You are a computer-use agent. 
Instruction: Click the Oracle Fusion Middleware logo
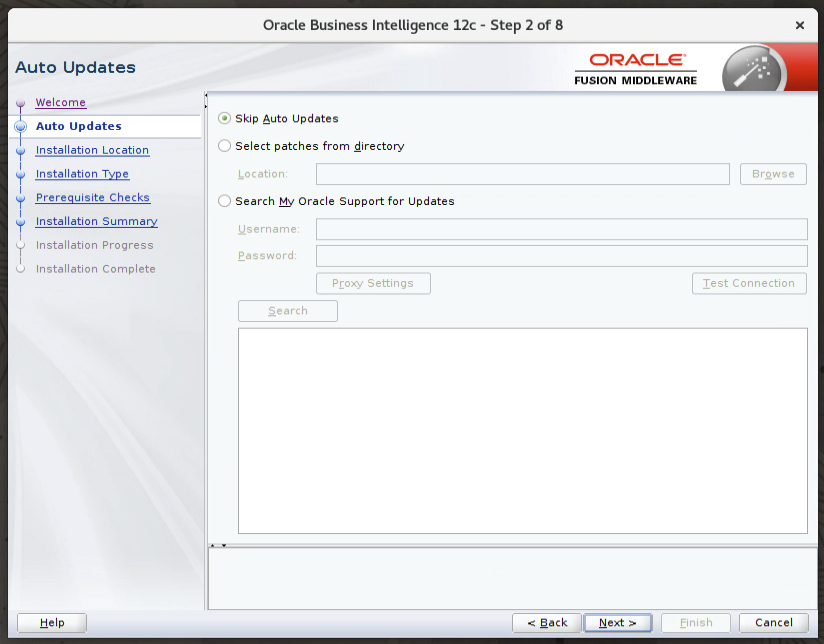tap(636, 69)
